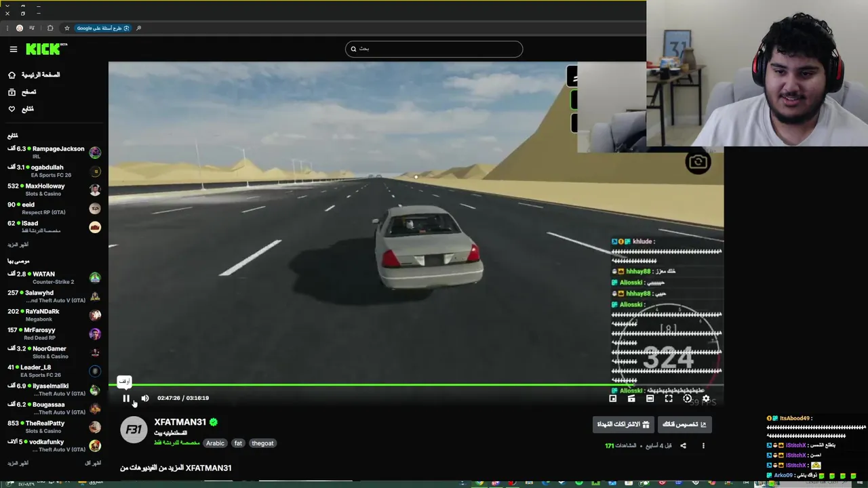The image size is (868, 488).
Task: Open the MrFarosyy recommended channel
Action: (54, 333)
